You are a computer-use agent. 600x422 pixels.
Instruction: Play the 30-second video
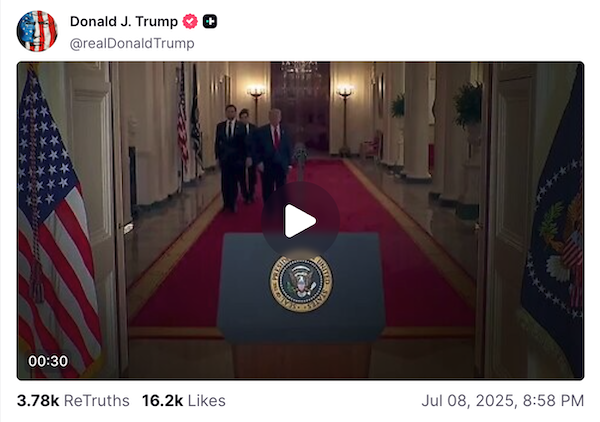click(x=300, y=221)
